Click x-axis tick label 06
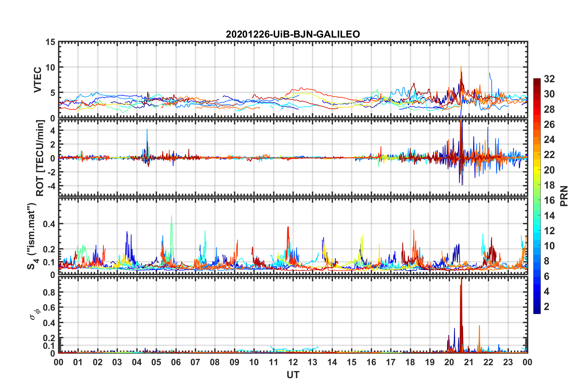This screenshot has width=586, height=392. (x=176, y=362)
